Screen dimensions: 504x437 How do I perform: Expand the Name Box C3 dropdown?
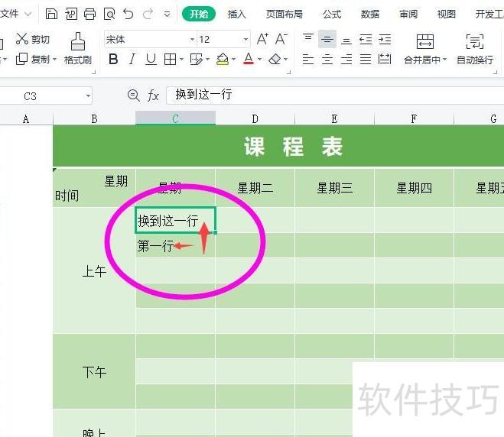(88, 95)
